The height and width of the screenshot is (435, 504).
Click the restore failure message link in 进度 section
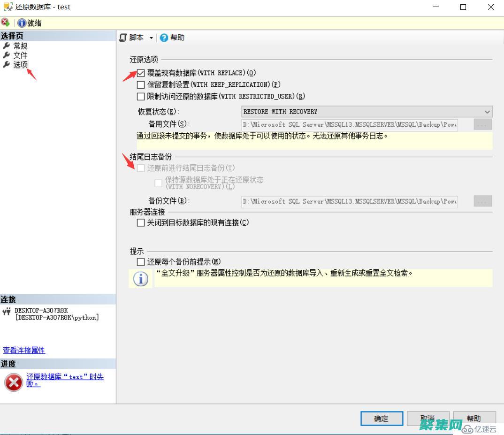pos(66,377)
